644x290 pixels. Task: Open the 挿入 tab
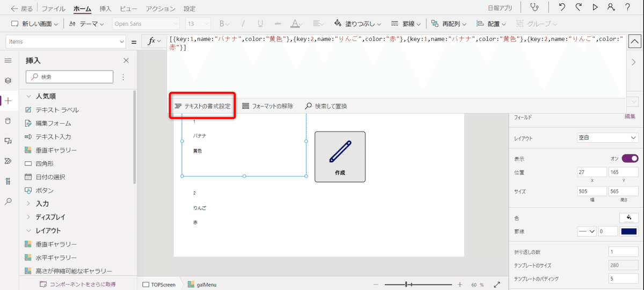pyautogui.click(x=106, y=9)
